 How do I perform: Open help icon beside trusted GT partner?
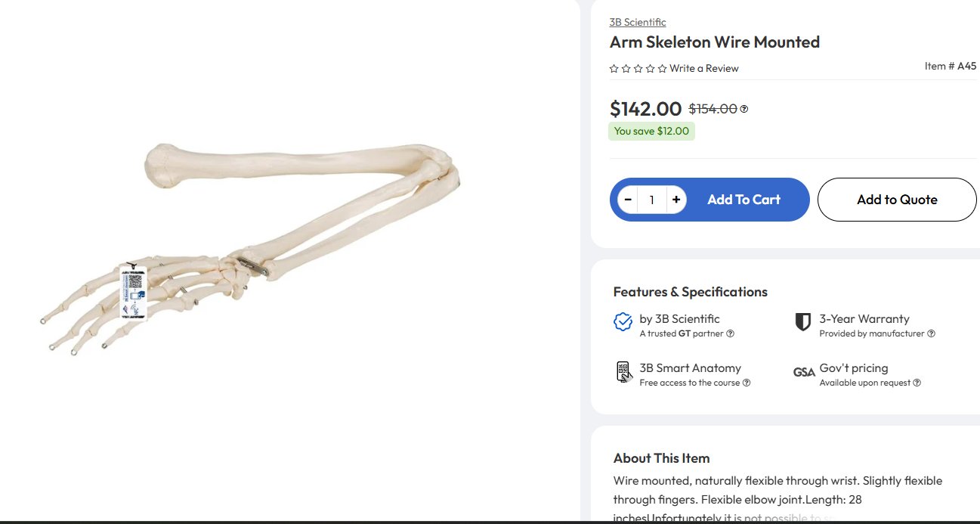coord(731,333)
